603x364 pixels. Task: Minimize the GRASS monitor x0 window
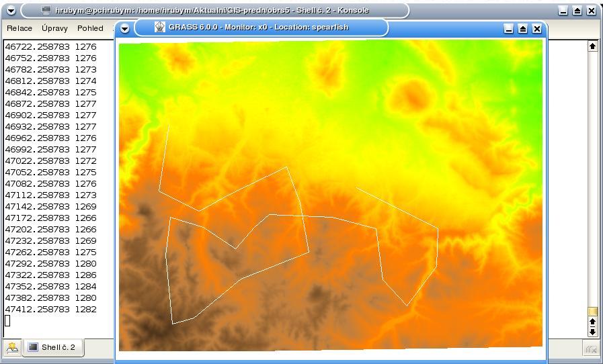[508, 28]
